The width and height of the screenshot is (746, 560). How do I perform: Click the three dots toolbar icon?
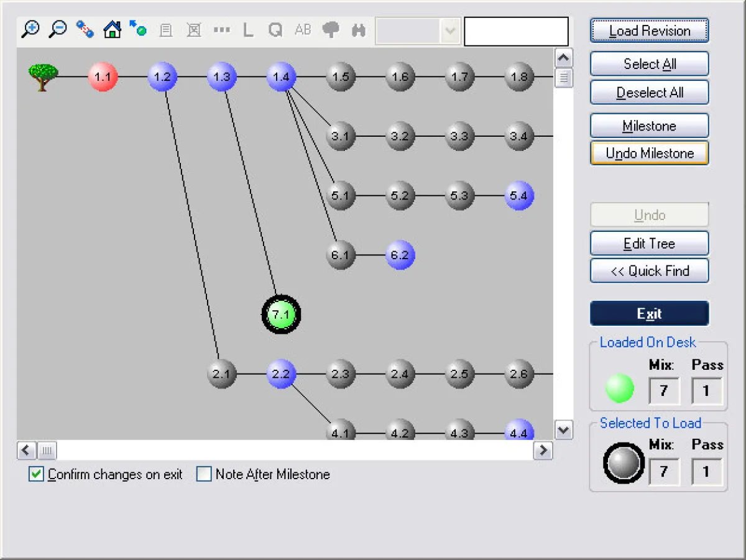pos(221,29)
